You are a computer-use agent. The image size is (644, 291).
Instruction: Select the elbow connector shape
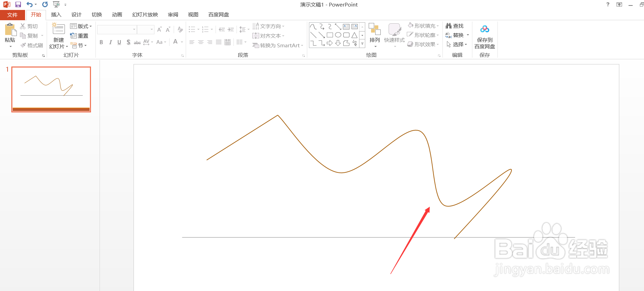313,43
